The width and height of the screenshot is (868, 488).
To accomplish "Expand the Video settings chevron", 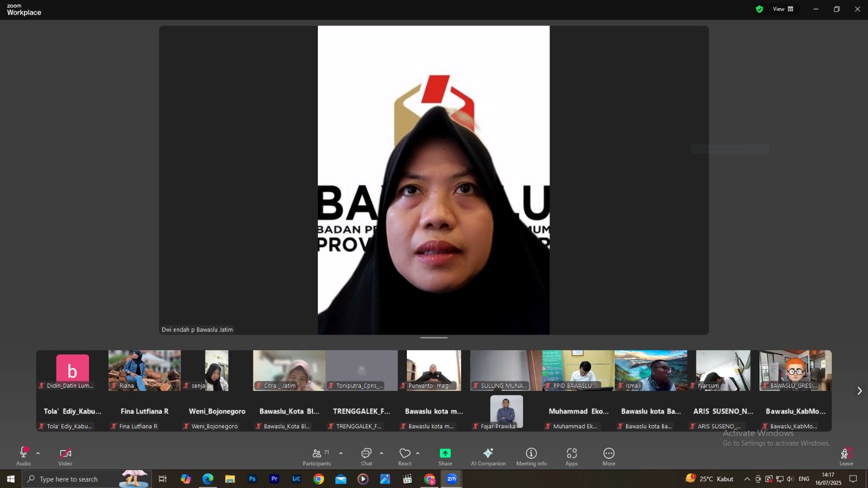I will click(x=80, y=453).
